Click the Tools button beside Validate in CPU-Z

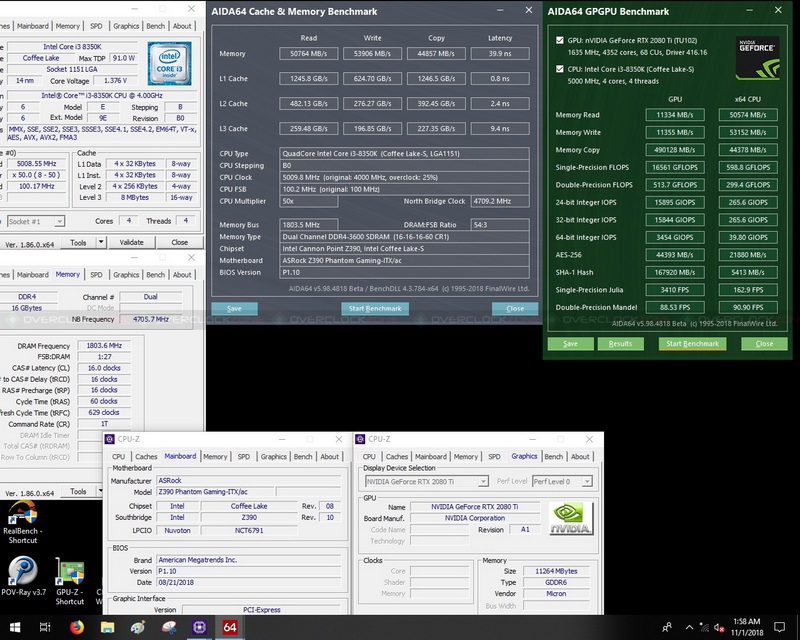(x=78, y=242)
